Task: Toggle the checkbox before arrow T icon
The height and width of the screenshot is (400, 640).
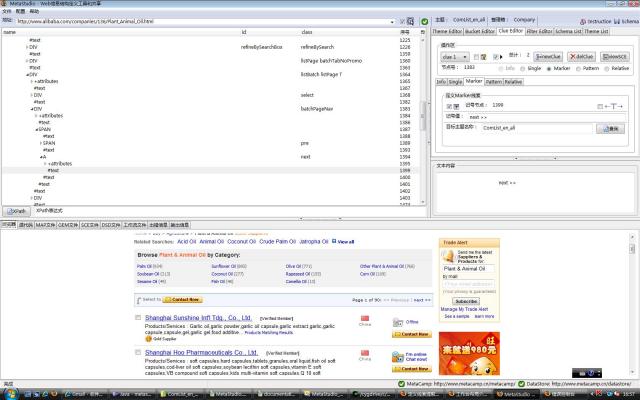Action: click(600, 106)
